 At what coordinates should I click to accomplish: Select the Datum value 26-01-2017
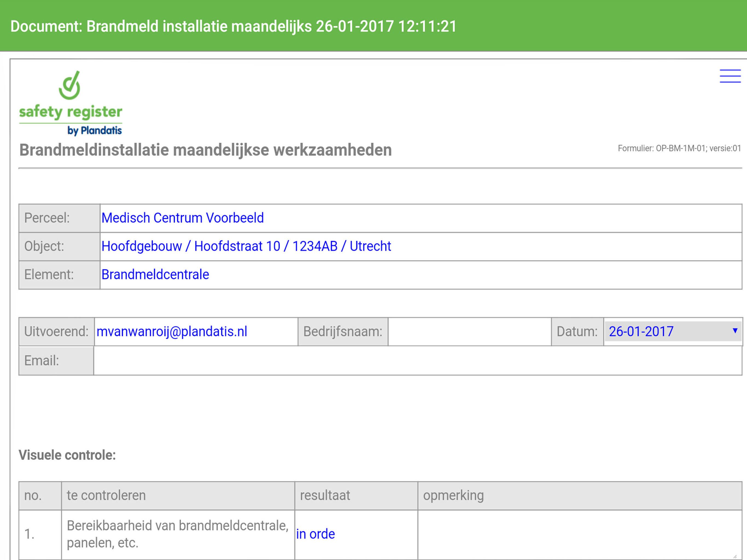641,331
